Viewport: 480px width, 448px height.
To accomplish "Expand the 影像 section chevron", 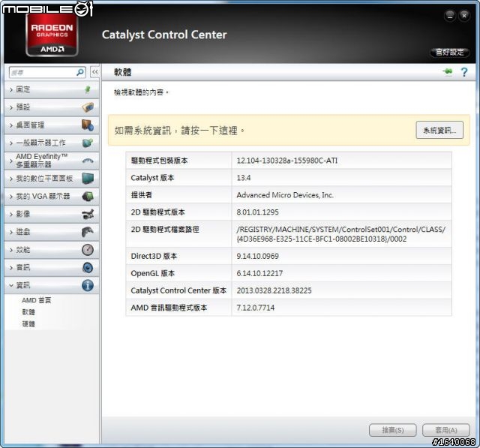I will (x=11, y=214).
